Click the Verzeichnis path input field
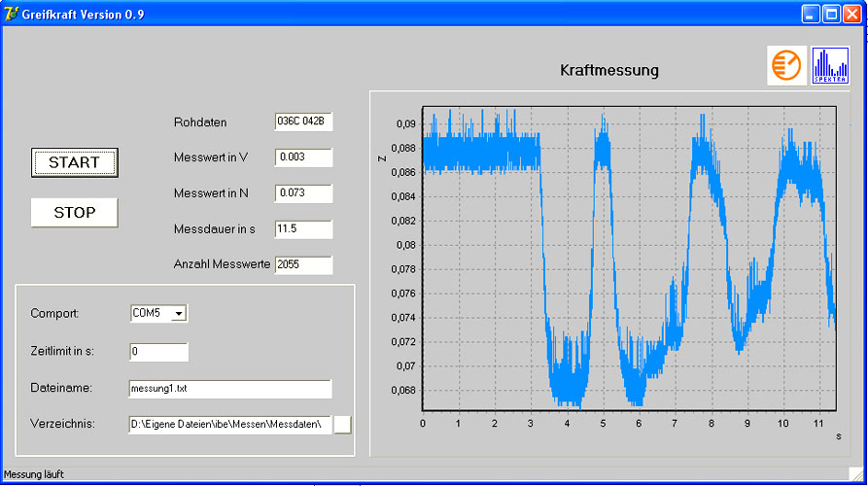 tap(229, 424)
